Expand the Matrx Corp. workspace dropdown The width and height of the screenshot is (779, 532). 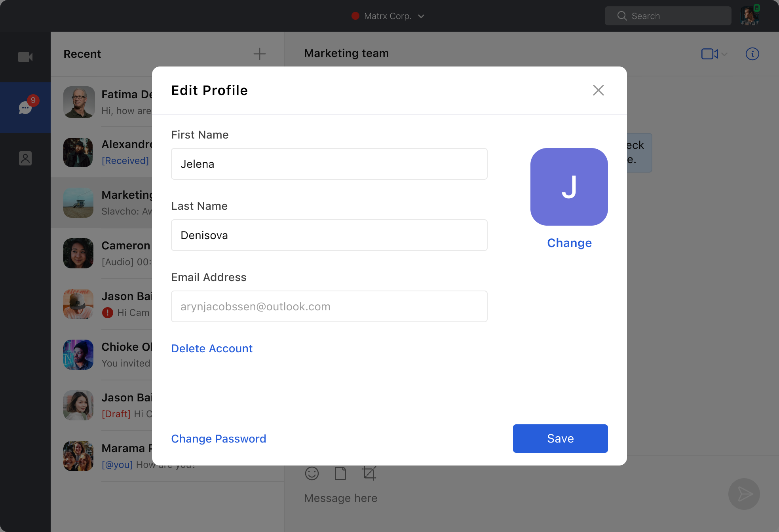tap(421, 16)
